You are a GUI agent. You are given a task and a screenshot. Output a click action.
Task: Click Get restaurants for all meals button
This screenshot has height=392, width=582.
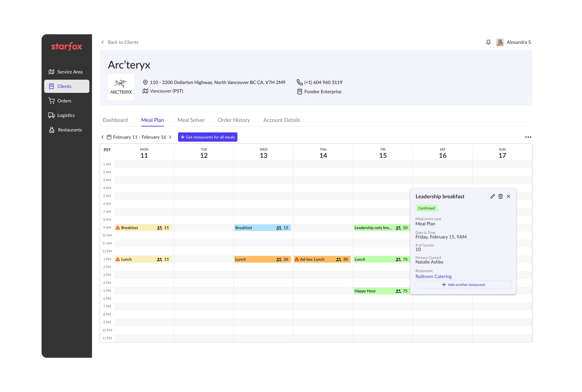[x=207, y=137]
